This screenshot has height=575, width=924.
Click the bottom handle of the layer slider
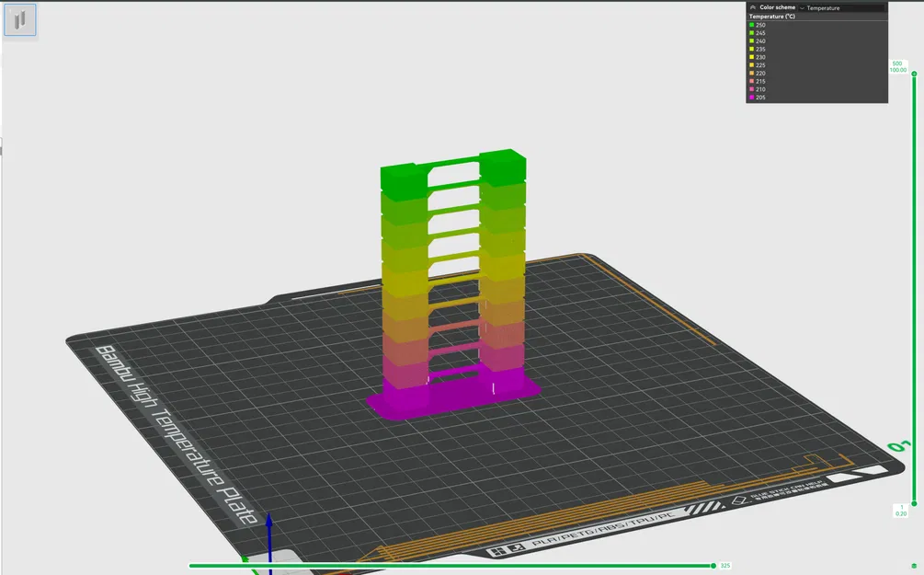tap(914, 503)
